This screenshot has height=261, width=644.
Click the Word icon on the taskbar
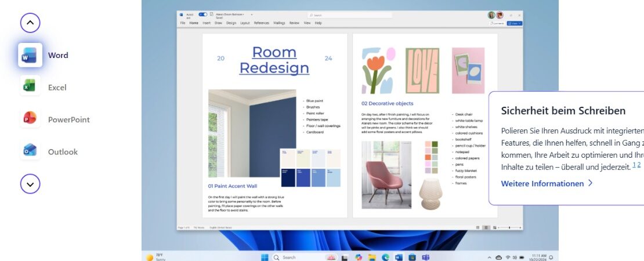[399, 258]
